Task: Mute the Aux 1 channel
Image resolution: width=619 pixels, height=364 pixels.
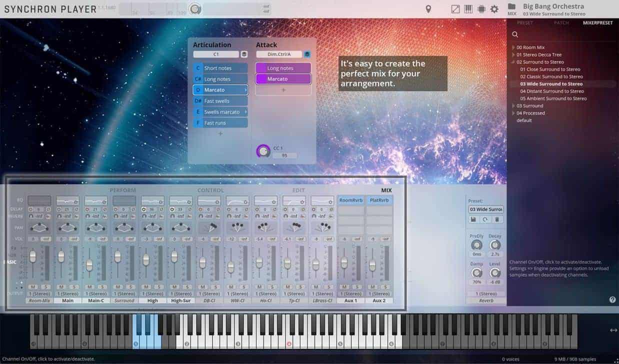Action: click(x=344, y=286)
